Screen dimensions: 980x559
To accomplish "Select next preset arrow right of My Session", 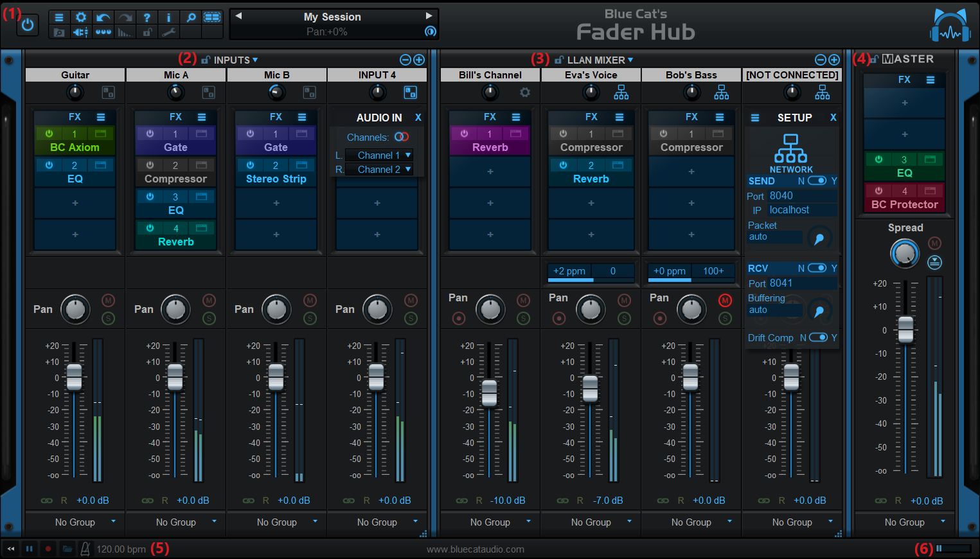I will [x=429, y=16].
